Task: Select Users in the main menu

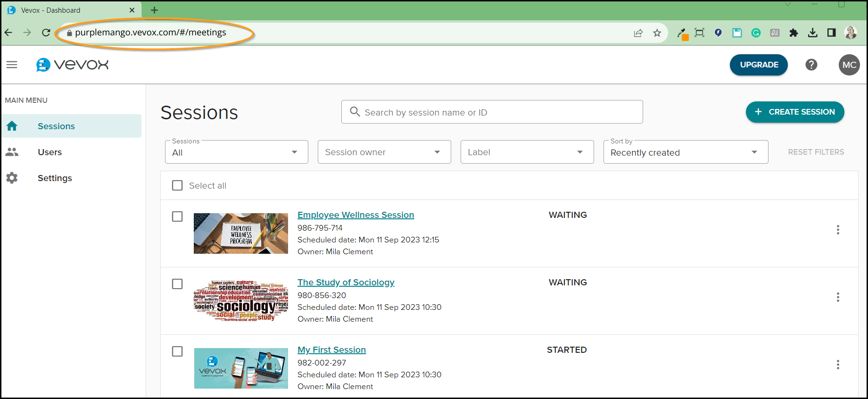Action: pyautogui.click(x=71, y=152)
